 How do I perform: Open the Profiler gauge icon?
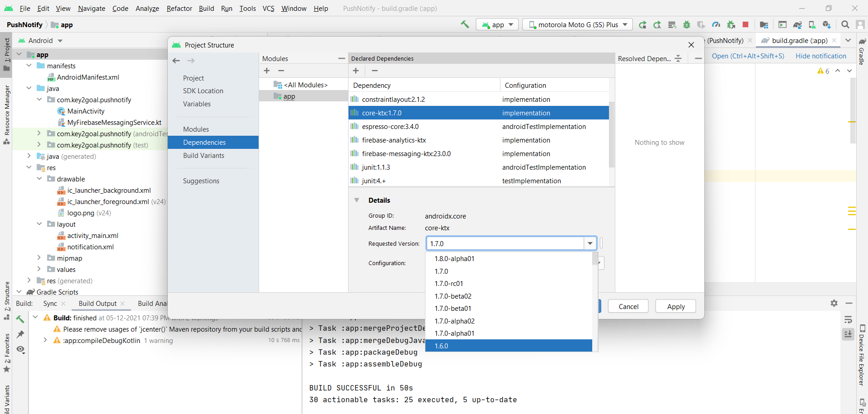click(716, 25)
